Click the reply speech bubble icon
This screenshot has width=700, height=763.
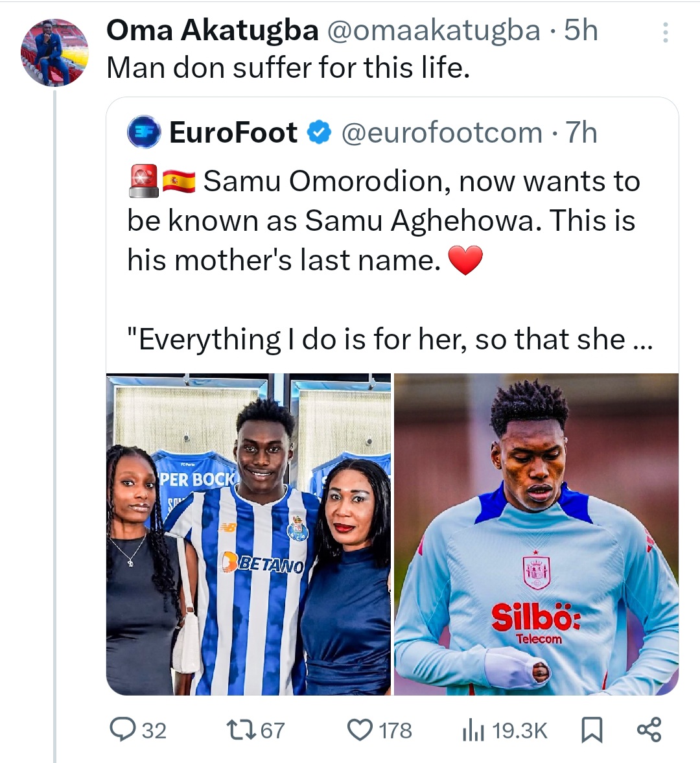tap(121, 730)
